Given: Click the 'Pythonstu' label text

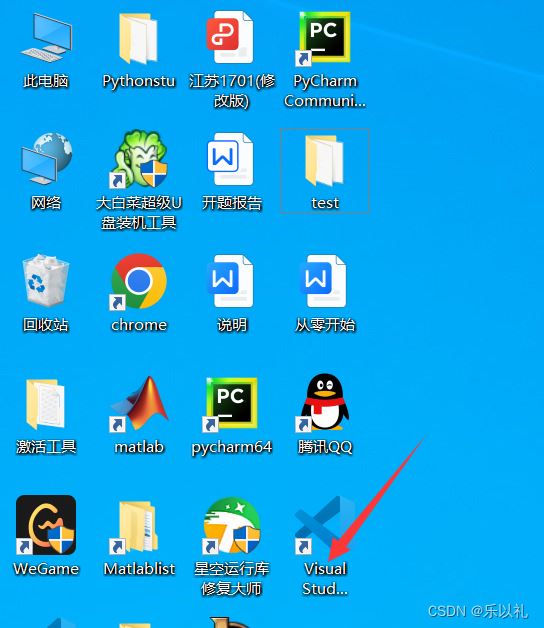Looking at the screenshot, I should pyautogui.click(x=139, y=81).
